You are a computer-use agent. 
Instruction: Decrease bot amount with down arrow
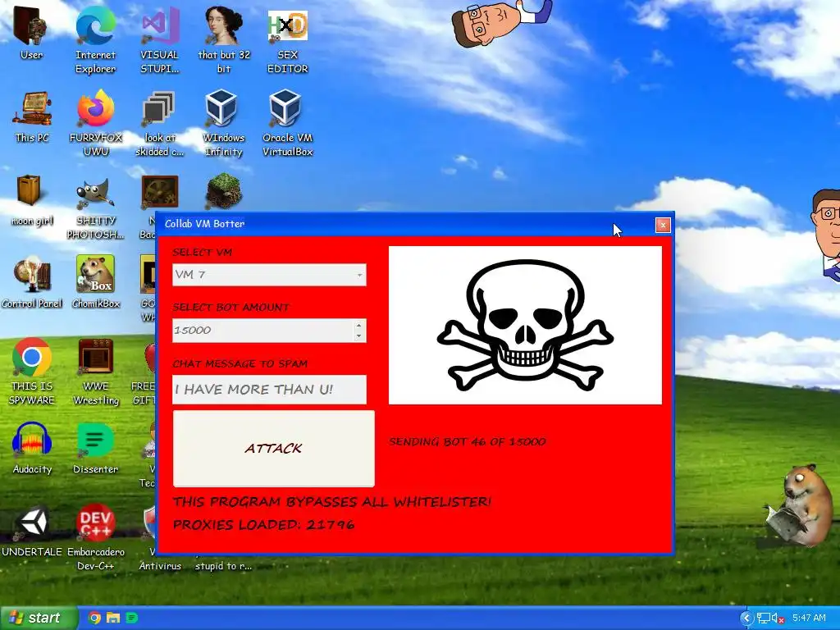click(359, 336)
